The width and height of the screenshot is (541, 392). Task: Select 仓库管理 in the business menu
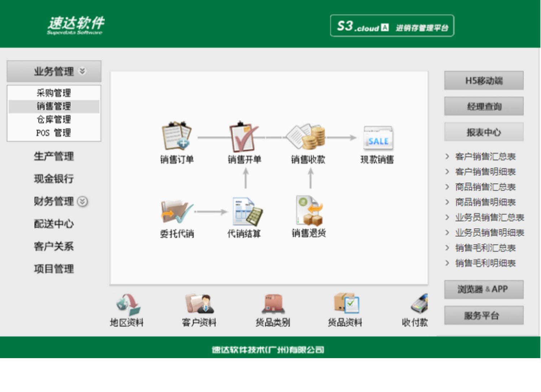[x=54, y=119]
